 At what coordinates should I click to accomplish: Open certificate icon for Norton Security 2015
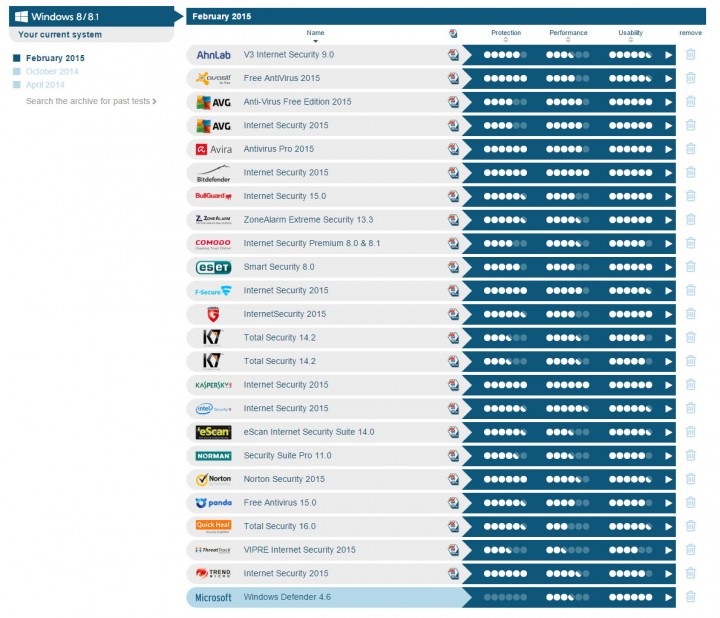point(453,479)
